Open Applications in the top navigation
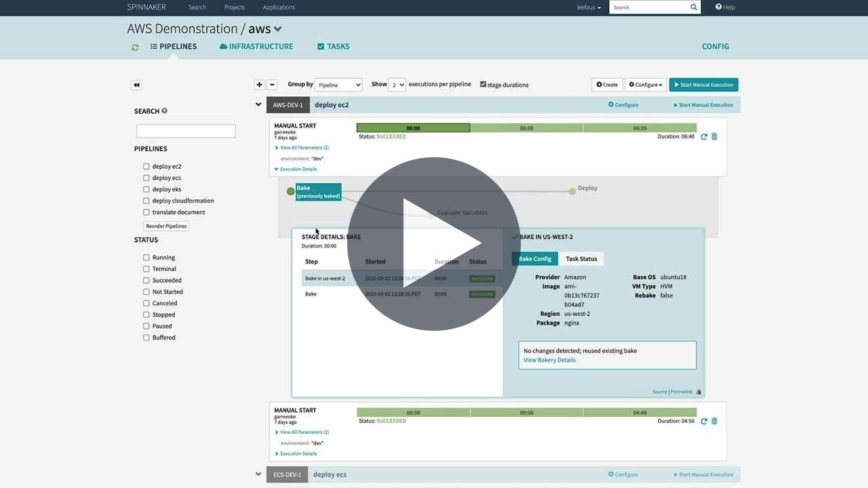The height and width of the screenshot is (488, 868). coord(279,7)
